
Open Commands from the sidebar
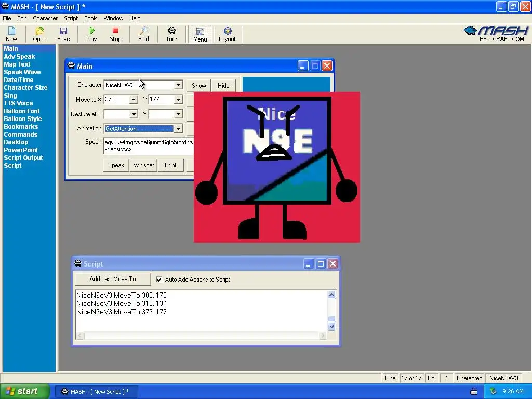(20, 135)
